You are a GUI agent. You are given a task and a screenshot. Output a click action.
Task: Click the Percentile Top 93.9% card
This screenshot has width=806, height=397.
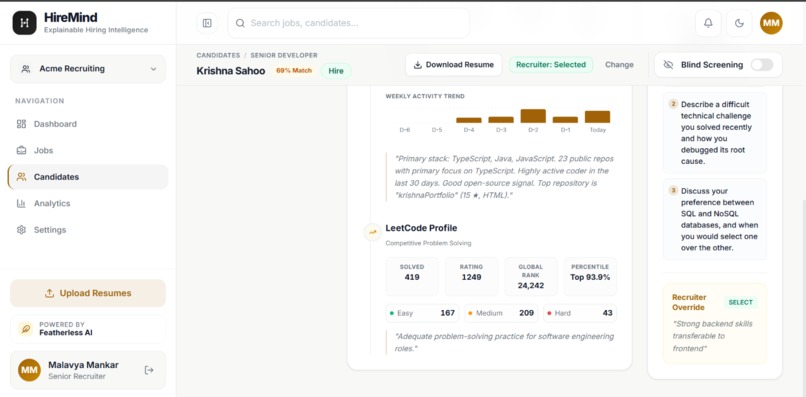point(590,277)
